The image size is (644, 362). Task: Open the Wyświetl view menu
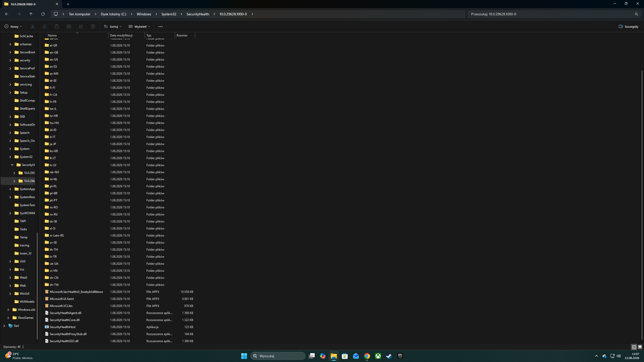tap(139, 26)
